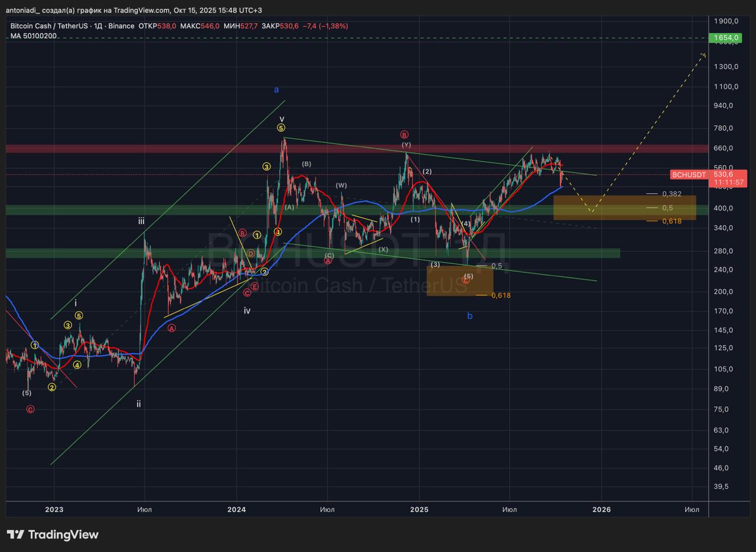
Task: Click the MA 50100200 indicator legend
Action: tap(33, 36)
